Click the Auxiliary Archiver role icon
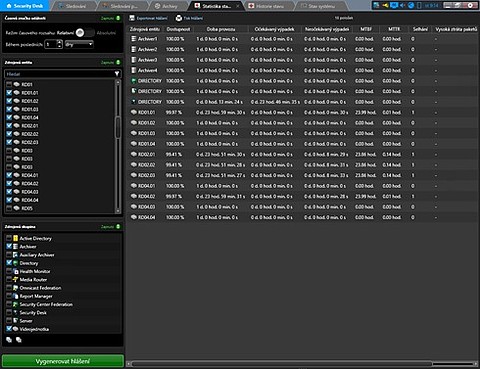 [15, 255]
